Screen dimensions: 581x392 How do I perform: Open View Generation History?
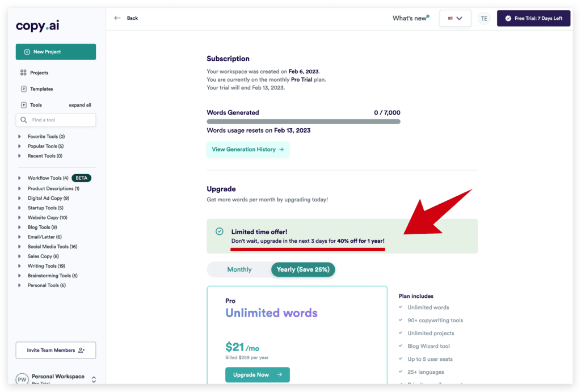click(x=247, y=149)
